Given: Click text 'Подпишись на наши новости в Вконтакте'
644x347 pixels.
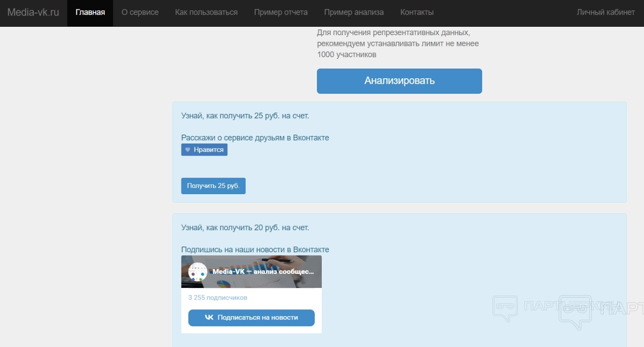Looking at the screenshot, I should coord(255,250).
